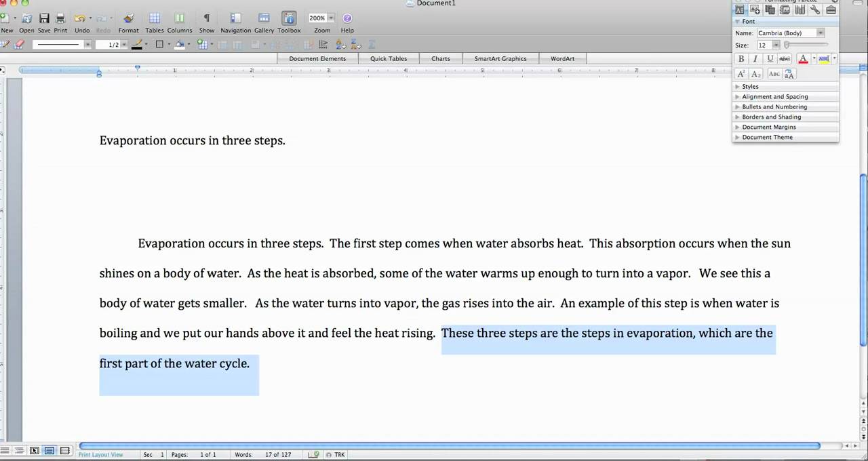The width and height of the screenshot is (868, 461).
Task: Open the Document Elements tab
Action: [317, 58]
